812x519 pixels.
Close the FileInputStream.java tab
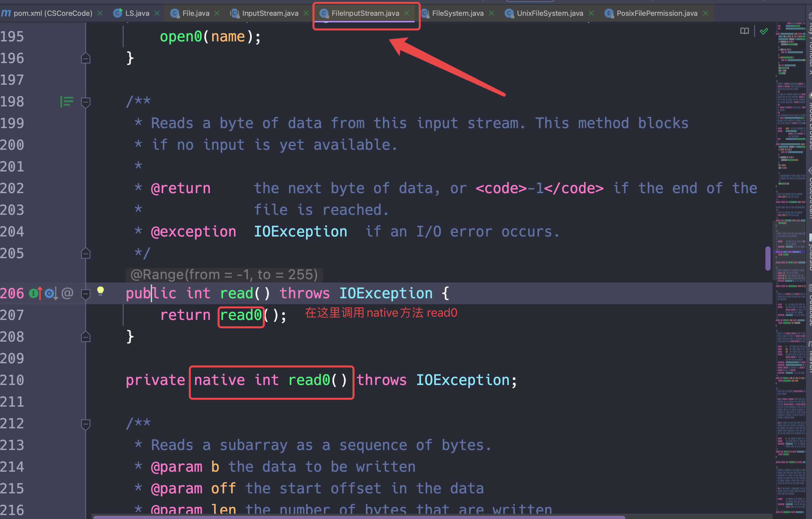point(407,13)
